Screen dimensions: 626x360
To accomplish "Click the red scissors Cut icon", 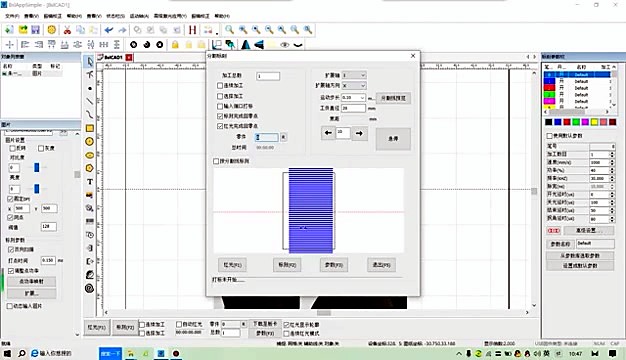I will (x=67, y=30).
